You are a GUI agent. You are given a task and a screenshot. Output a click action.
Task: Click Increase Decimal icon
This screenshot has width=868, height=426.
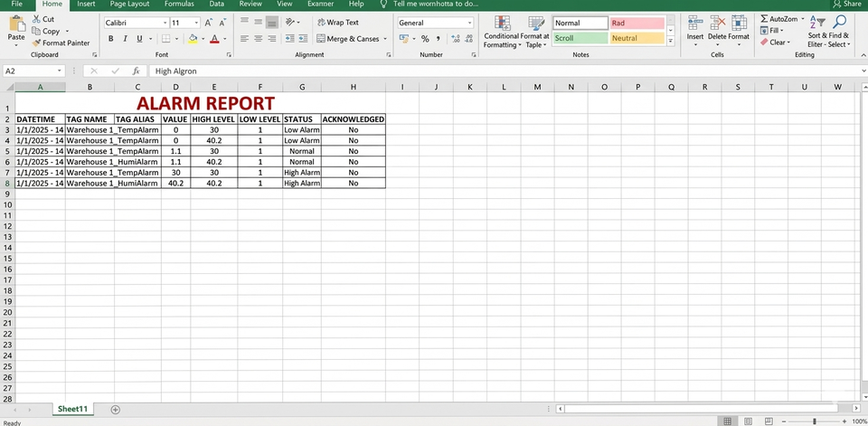click(x=456, y=39)
